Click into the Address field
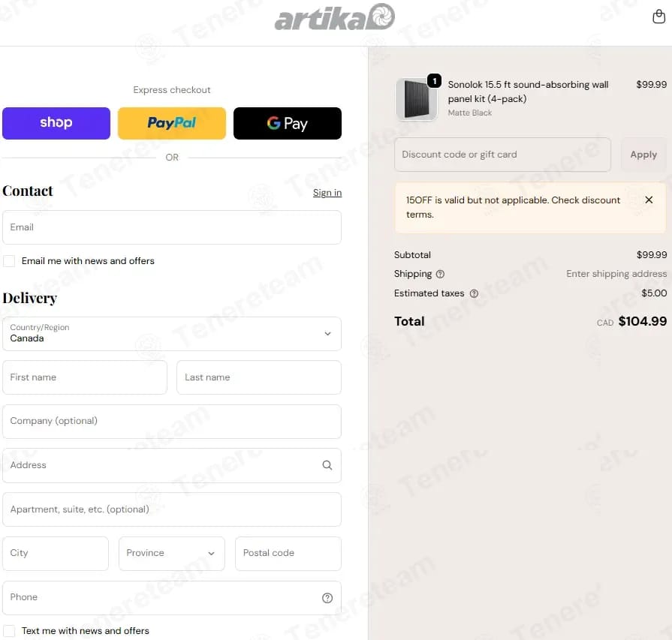This screenshot has height=640, width=672. coord(172,466)
